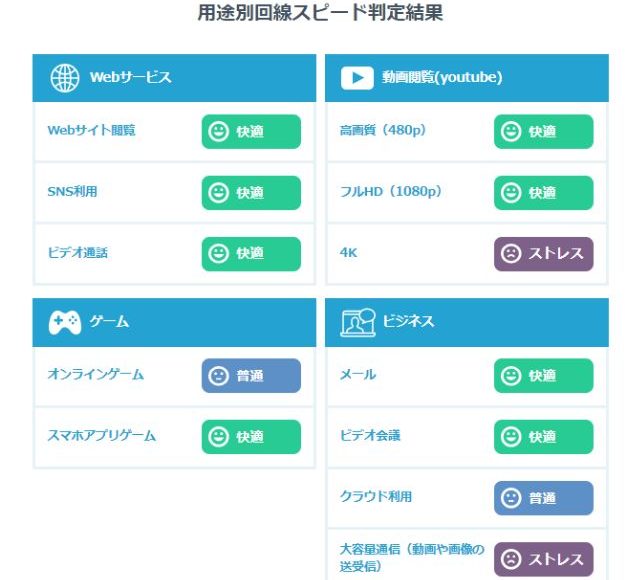This screenshot has height=580, width=626.
Task: Click the 用途別回線スピード判定結果 heading
Action: [320, 12]
